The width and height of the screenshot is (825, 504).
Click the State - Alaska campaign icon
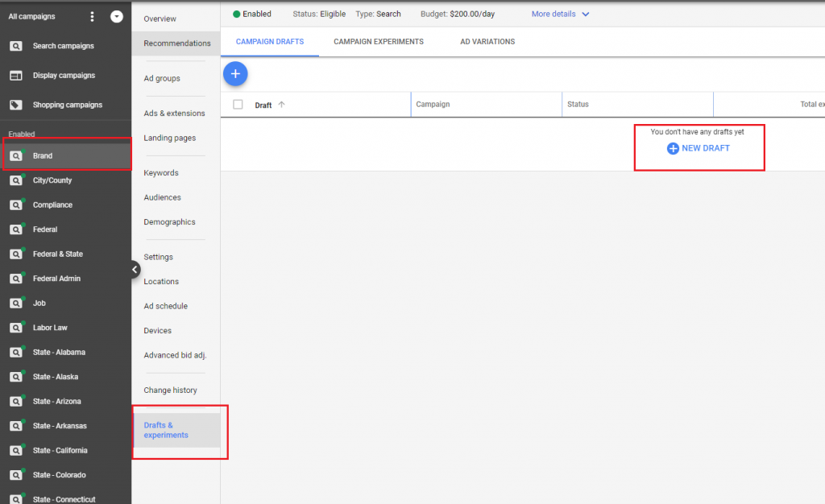[x=16, y=377]
